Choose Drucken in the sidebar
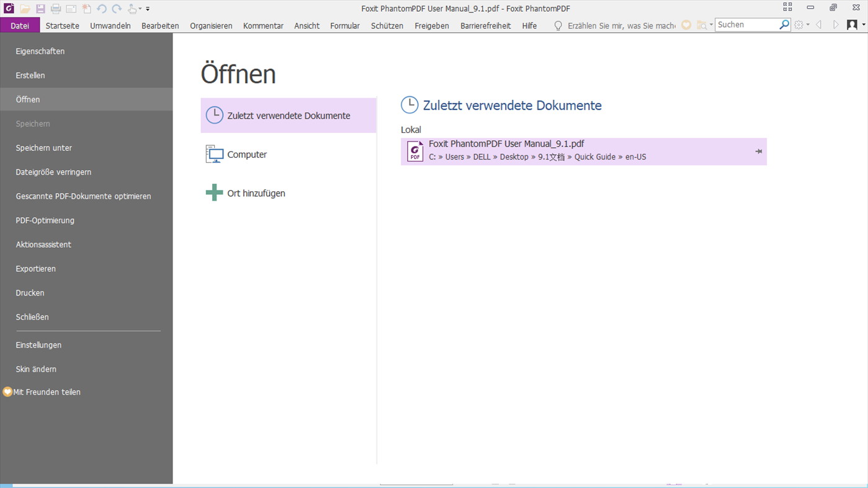 click(x=86, y=292)
